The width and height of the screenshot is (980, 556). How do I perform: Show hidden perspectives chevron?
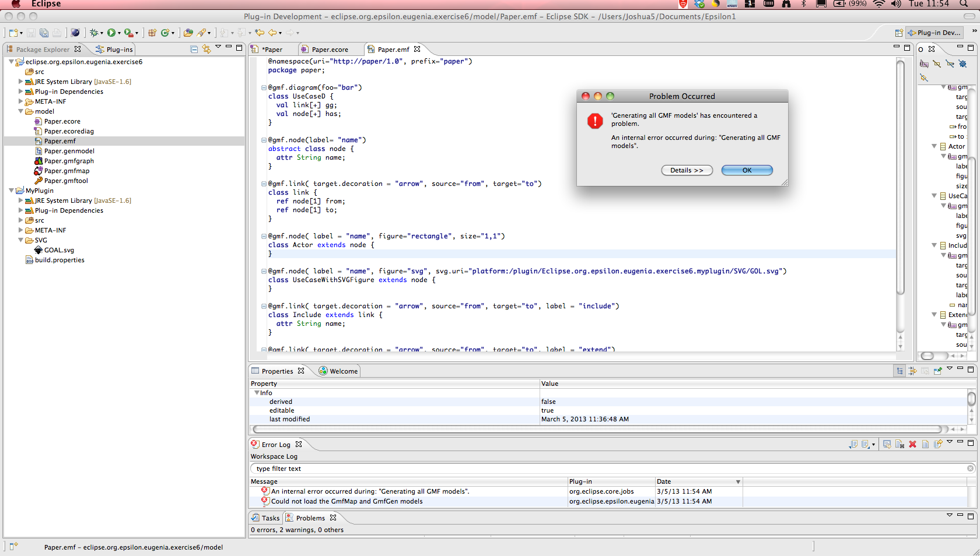(x=974, y=31)
